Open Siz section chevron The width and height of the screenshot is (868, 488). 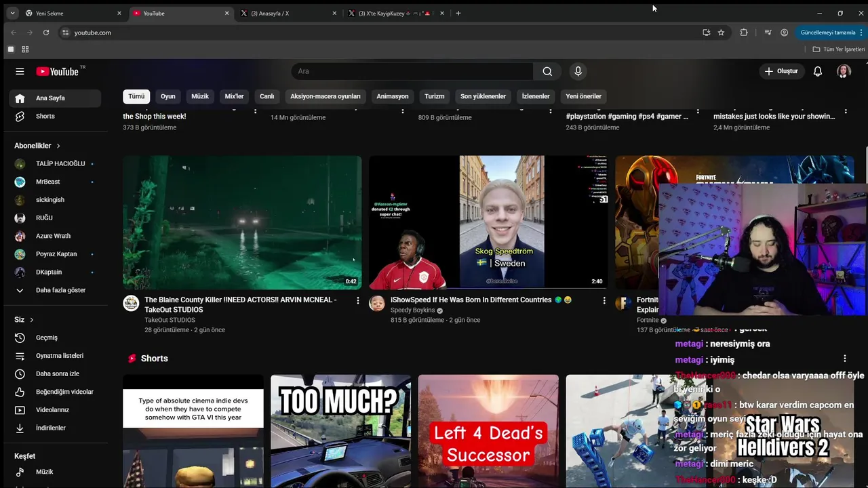pyautogui.click(x=31, y=320)
